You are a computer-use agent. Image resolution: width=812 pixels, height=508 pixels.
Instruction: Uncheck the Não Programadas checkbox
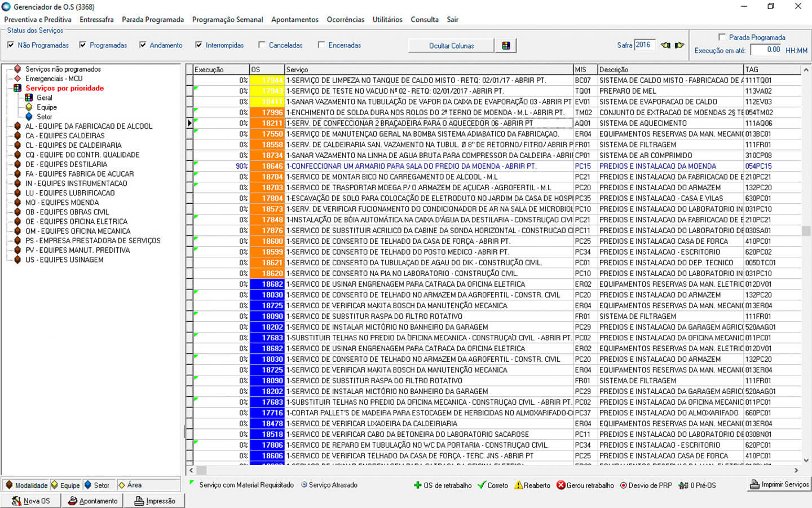[x=11, y=45]
